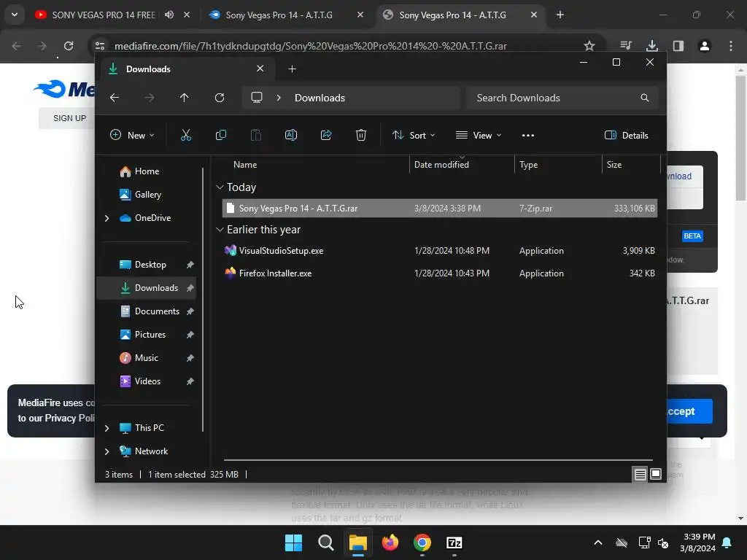Viewport: 747px width, 560px height.
Task: Select VisualStudioSetup.exe file
Action: coord(440,251)
